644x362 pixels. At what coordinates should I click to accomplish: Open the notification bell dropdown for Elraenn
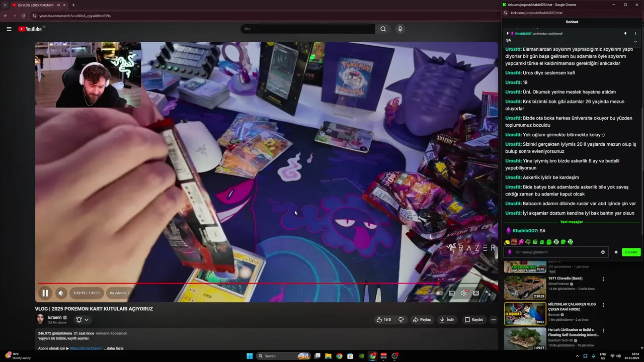coord(83,319)
